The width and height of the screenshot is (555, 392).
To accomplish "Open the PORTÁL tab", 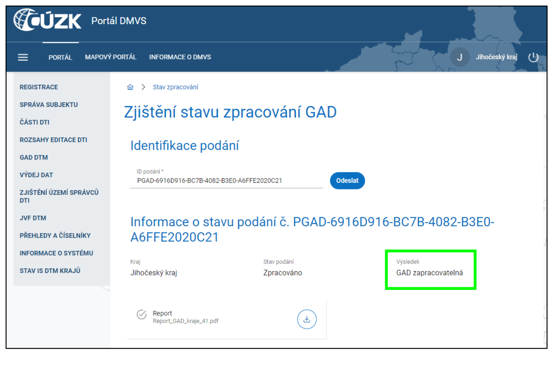I will [x=60, y=57].
